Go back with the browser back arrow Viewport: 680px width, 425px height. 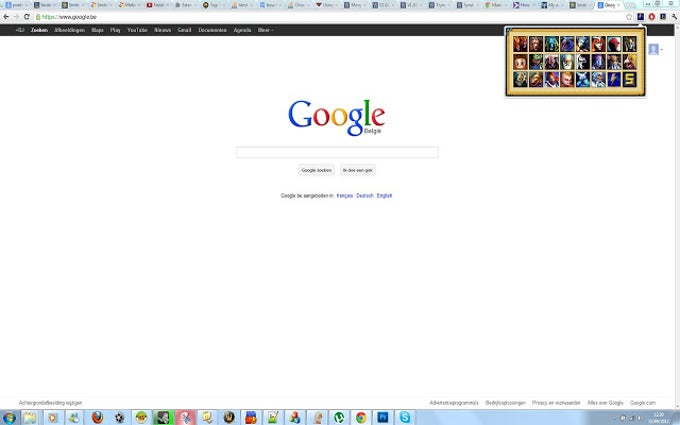tap(6, 17)
